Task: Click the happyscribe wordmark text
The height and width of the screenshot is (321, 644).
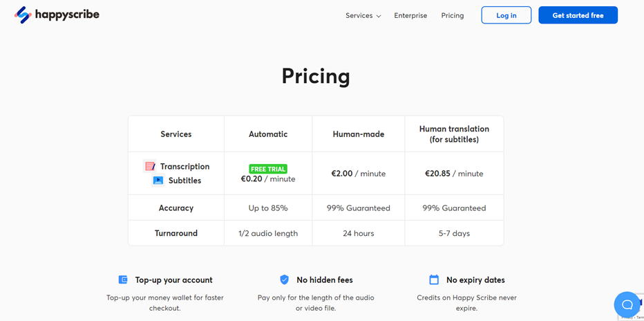Action: 68,15
